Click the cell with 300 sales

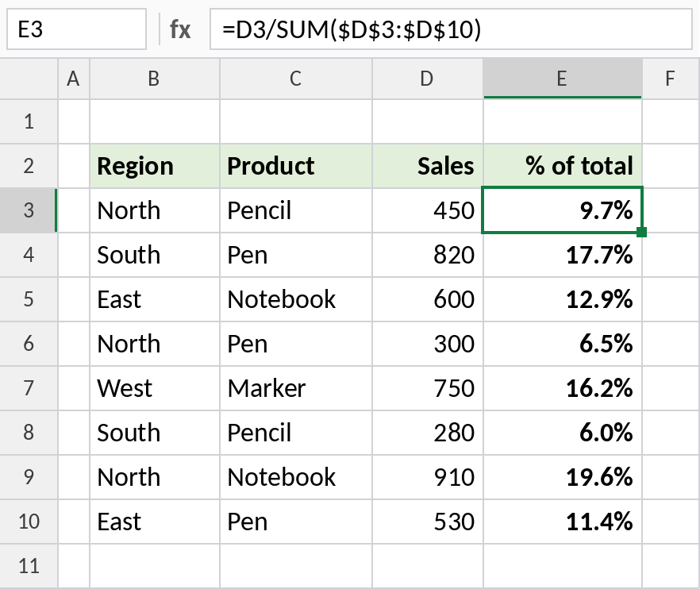(427, 344)
